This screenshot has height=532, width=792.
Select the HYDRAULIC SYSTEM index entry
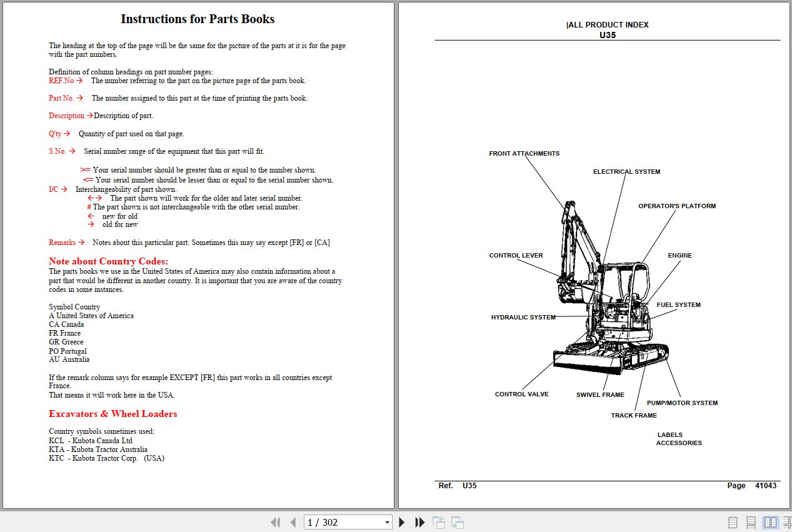523,317
